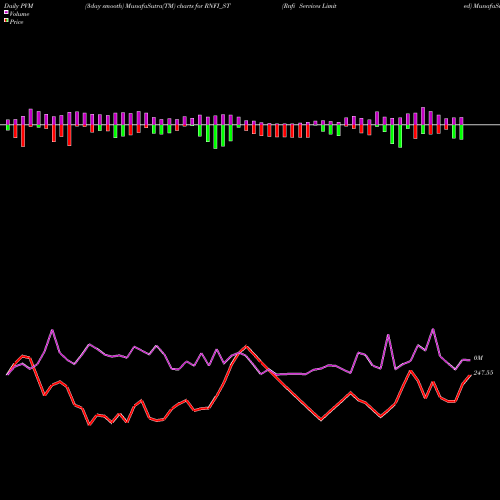This screenshot has height=500, width=500.
Task: Click the magenta Volume legend swatch
Action: (x=6, y=12)
